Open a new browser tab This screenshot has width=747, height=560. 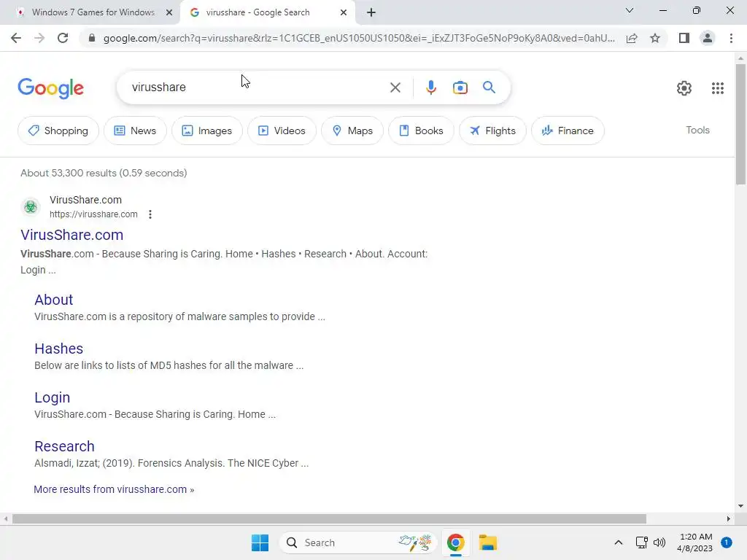click(x=371, y=13)
